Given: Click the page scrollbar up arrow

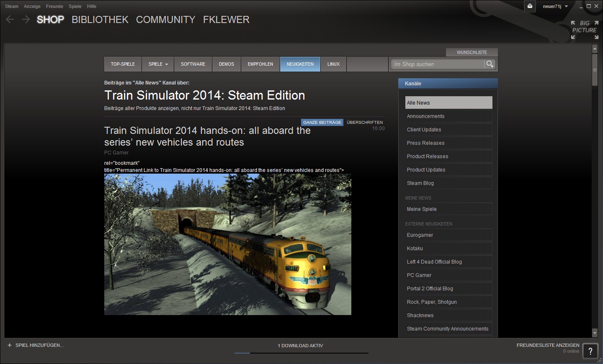Looking at the screenshot, I should tap(595, 49).
